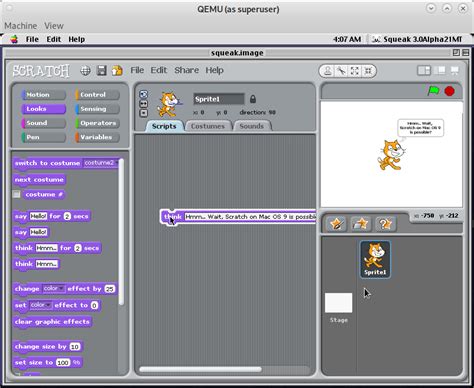Open color dropdown in set effect block
Viewport: 474px width, 388px height.
tap(41, 305)
